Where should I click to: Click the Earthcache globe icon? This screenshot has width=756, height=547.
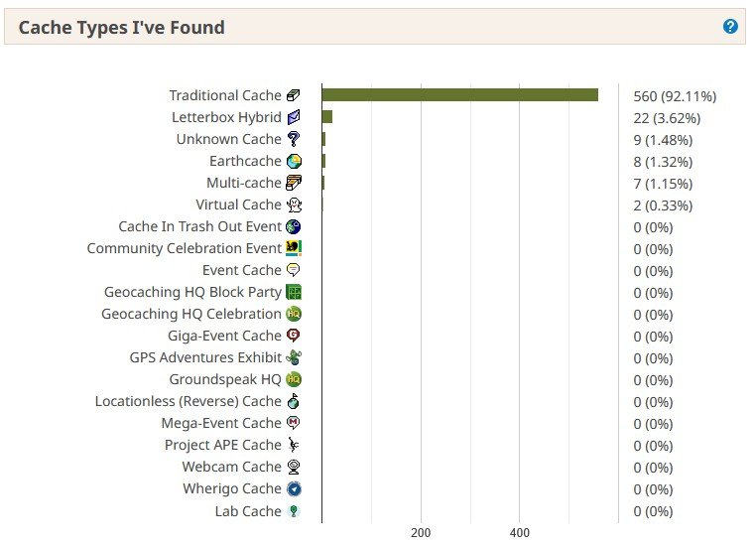pos(294,161)
